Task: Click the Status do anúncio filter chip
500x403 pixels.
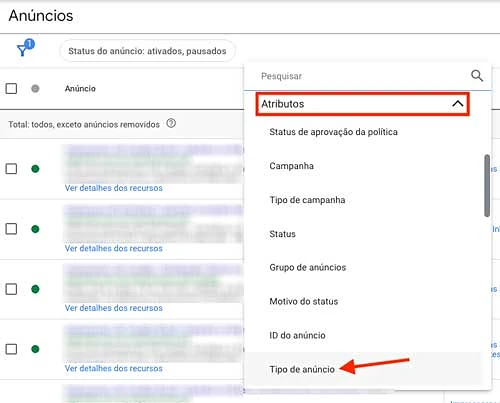Action: 147,51
